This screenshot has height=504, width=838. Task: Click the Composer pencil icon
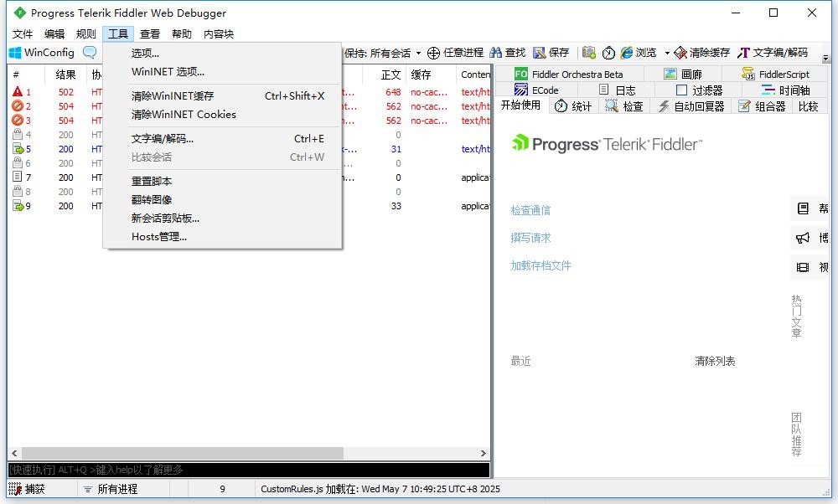point(744,105)
